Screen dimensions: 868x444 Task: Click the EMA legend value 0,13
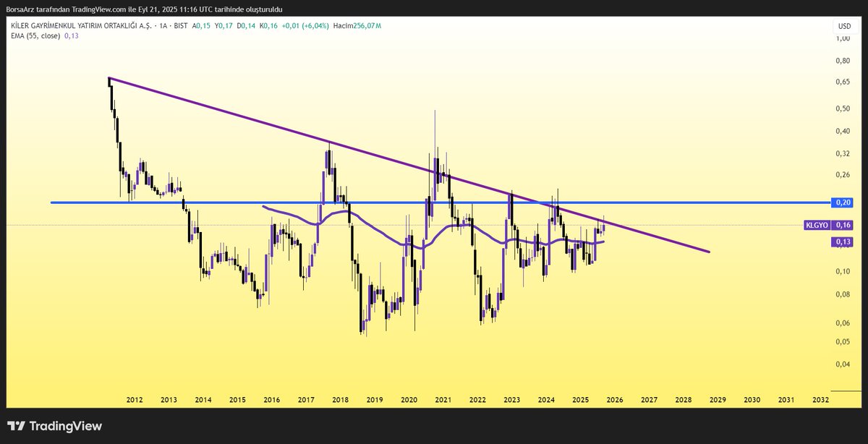click(71, 35)
